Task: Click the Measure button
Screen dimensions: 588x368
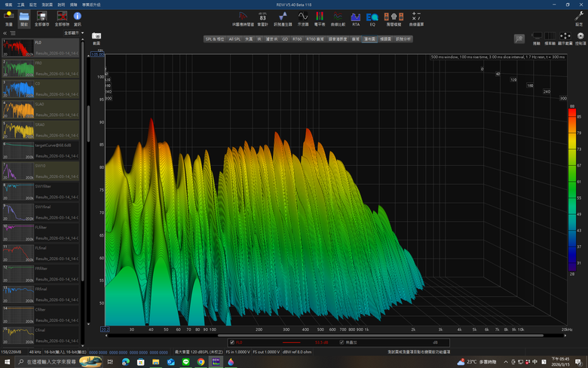Action: (8, 17)
